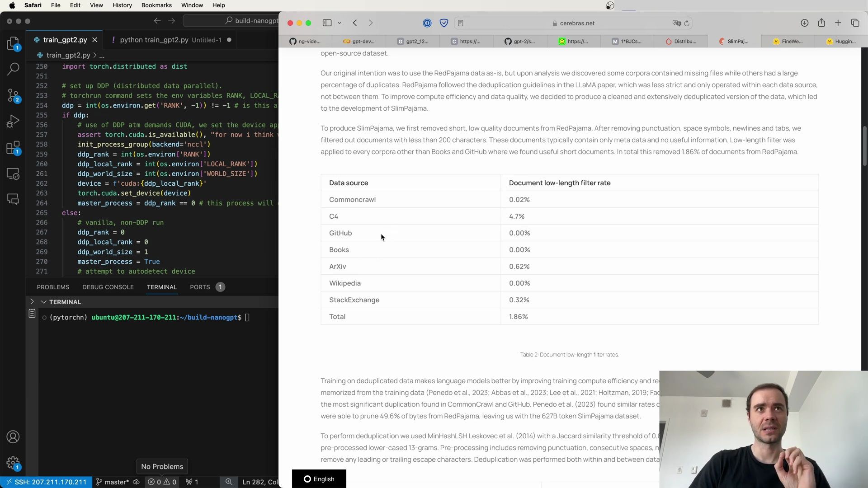Switch to the DEBUG CONSOLE tab
This screenshot has width=868, height=488.
tap(108, 286)
